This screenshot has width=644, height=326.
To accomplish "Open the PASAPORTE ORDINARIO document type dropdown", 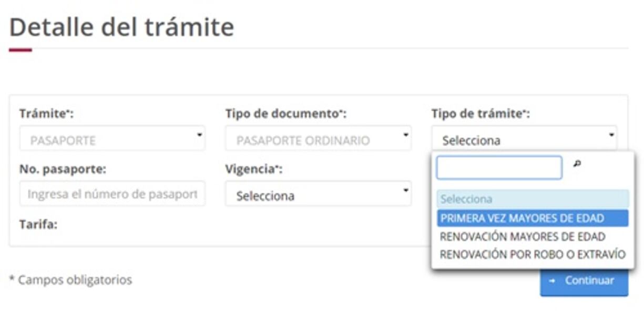I will (x=319, y=138).
